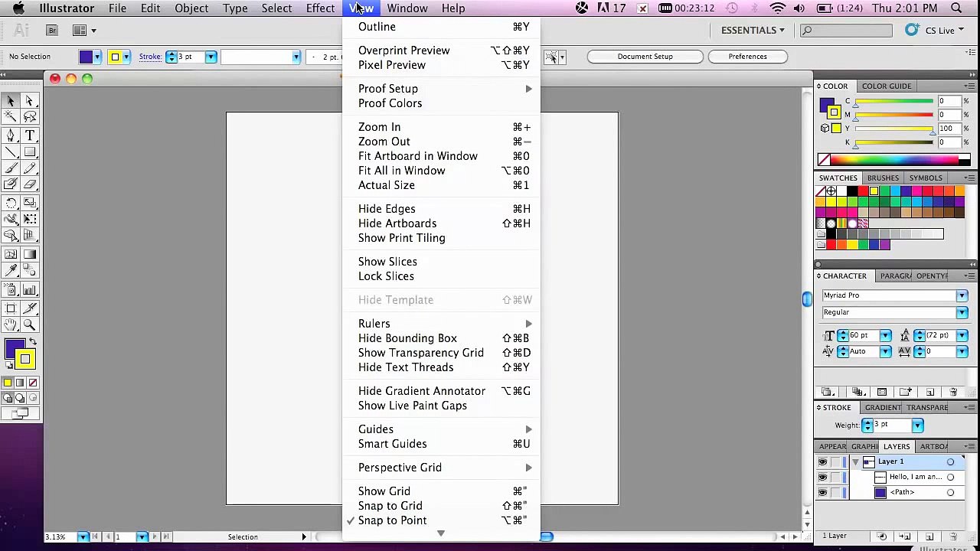This screenshot has height=551, width=980.
Task: Open the File menu
Action: [117, 8]
